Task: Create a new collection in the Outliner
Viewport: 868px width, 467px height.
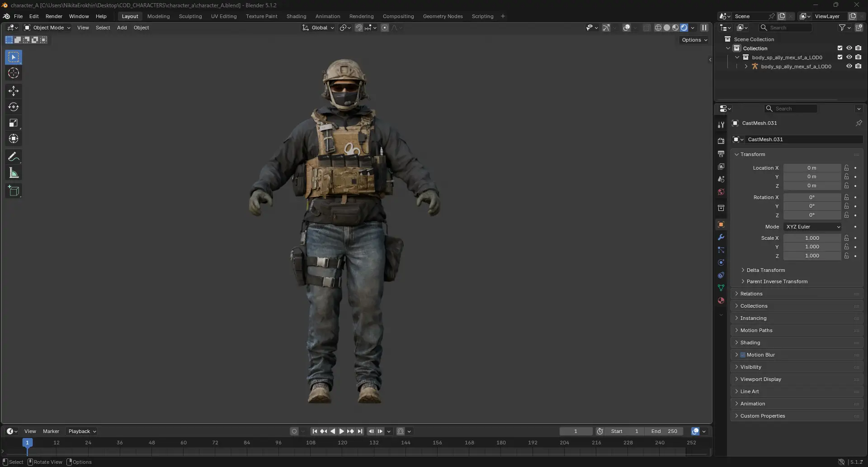Action: coord(859,28)
